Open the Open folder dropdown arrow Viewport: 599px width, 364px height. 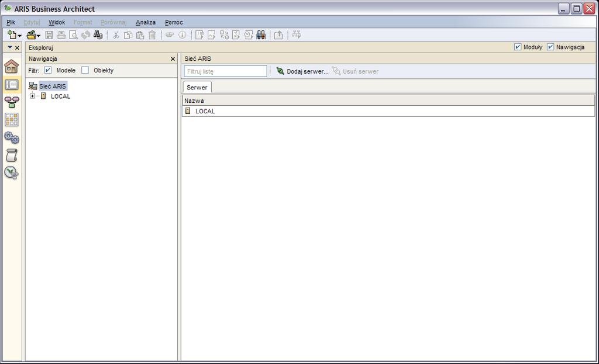pyautogui.click(x=39, y=36)
